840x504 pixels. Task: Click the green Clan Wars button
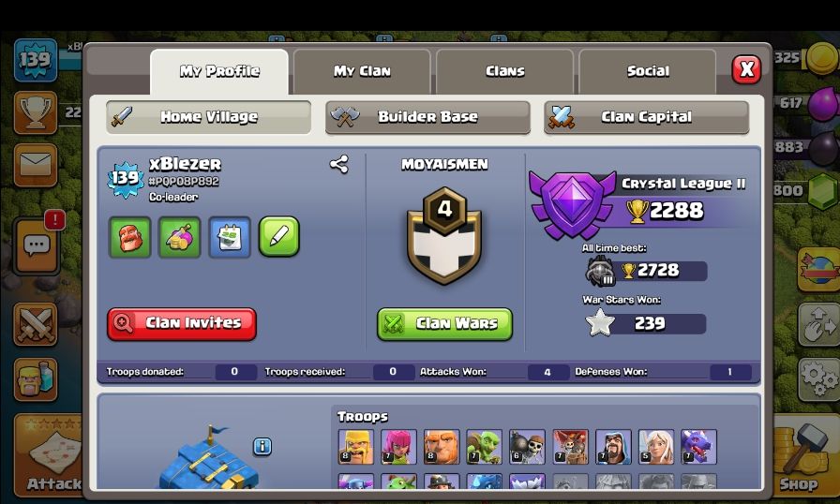444,324
